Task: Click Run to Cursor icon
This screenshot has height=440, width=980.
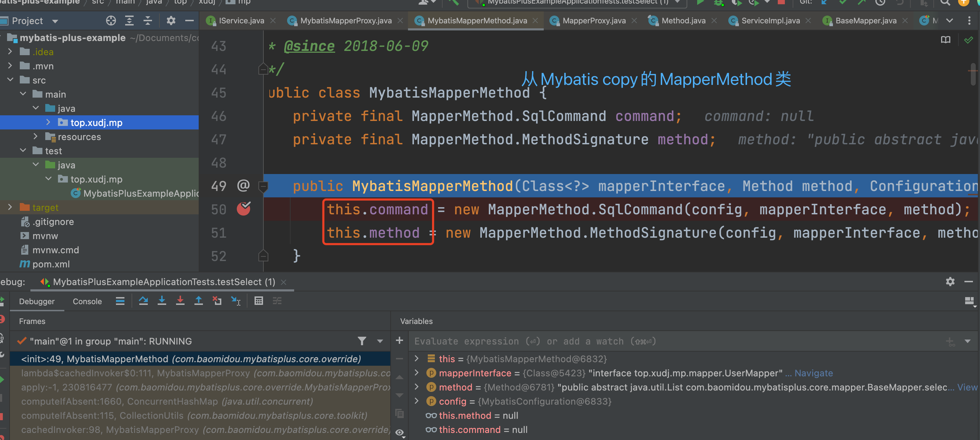Action: 236,301
